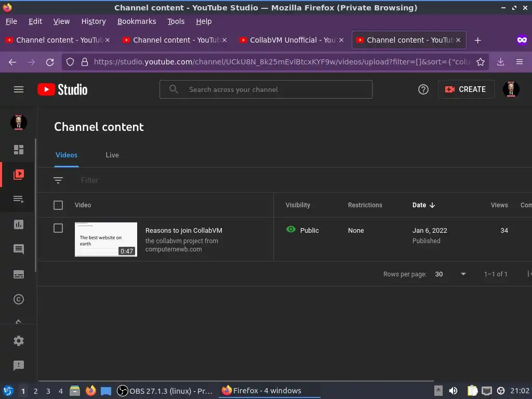Open Content section in sidebar

19,175
